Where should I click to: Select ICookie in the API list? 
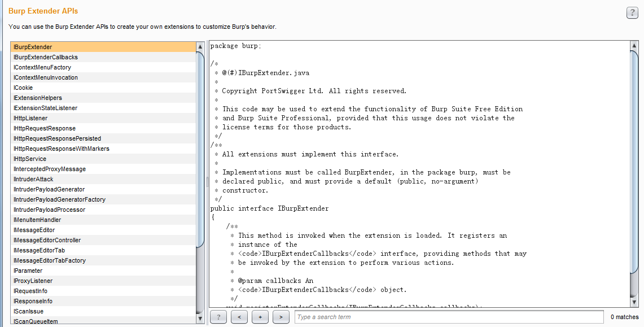click(x=103, y=88)
